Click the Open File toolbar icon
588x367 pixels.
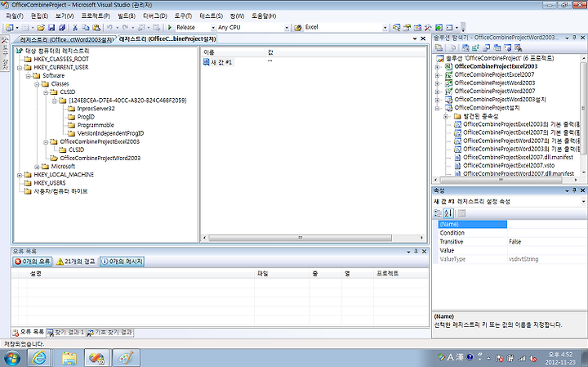41,28
